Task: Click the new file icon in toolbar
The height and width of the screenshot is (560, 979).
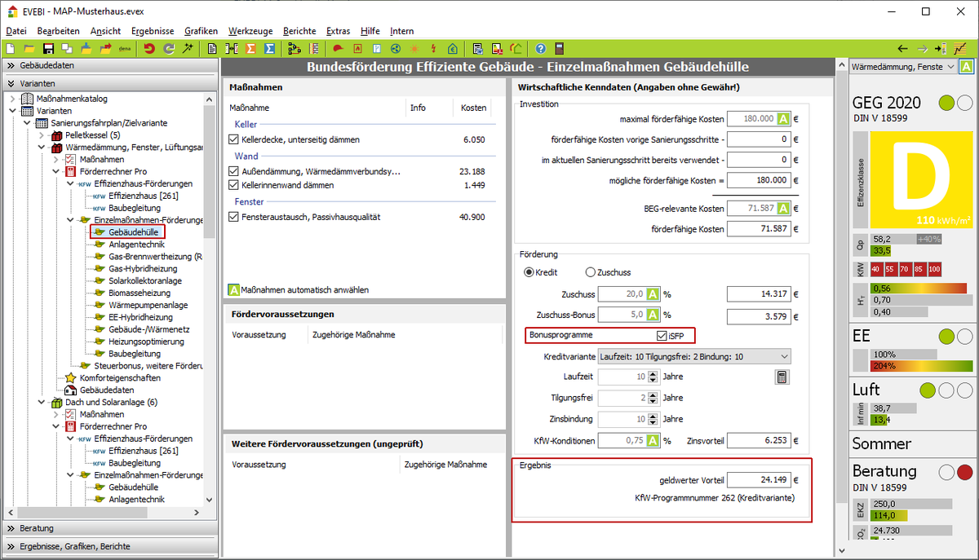Action: click(x=10, y=49)
